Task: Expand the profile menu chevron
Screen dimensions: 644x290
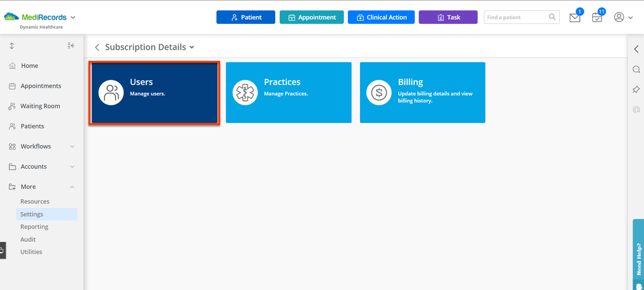Action: tap(630, 18)
